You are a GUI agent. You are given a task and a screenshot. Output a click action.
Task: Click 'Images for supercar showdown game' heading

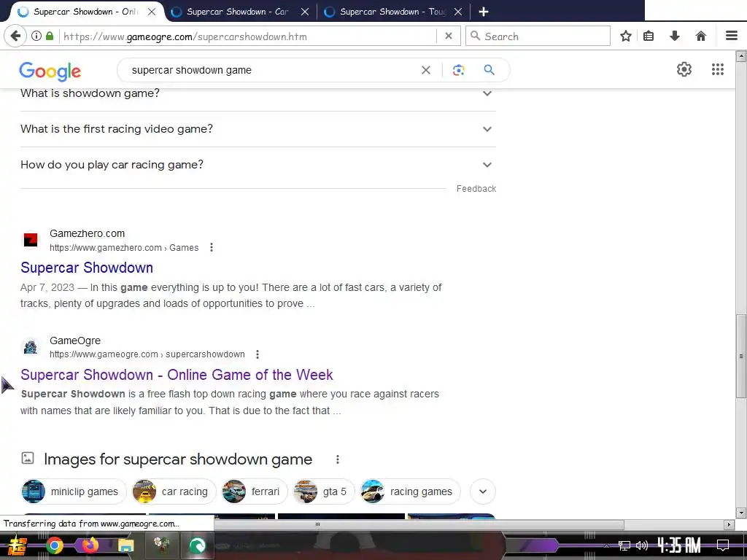[x=178, y=459]
